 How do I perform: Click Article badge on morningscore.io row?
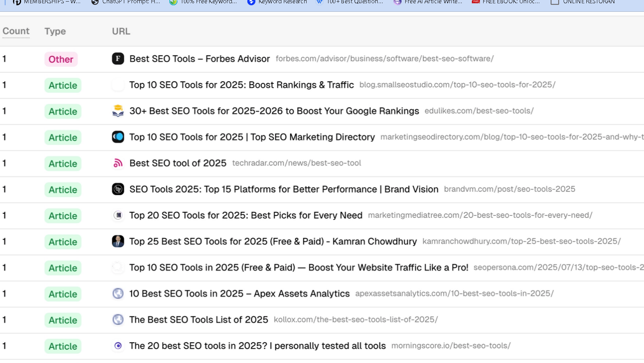pyautogui.click(x=63, y=346)
